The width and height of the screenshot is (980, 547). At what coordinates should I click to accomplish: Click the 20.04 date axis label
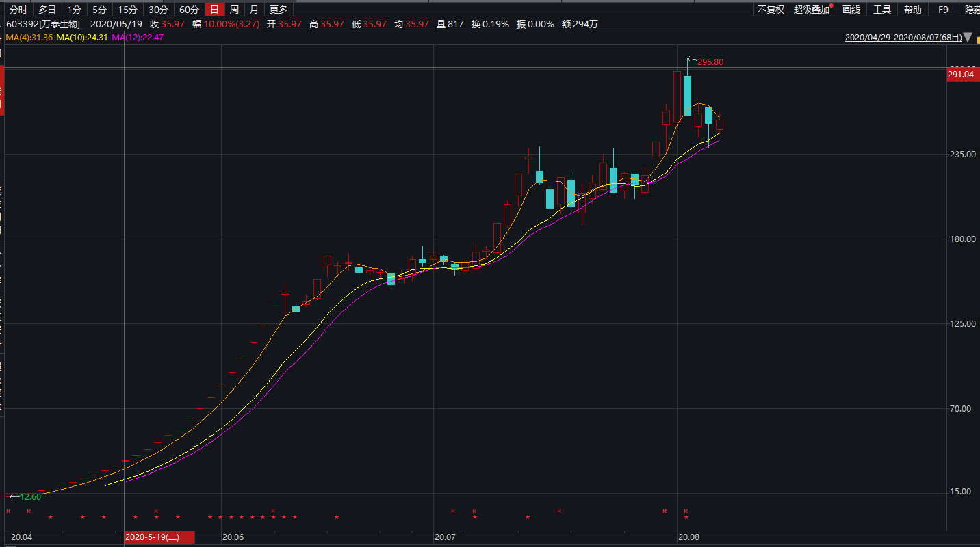click(22, 538)
